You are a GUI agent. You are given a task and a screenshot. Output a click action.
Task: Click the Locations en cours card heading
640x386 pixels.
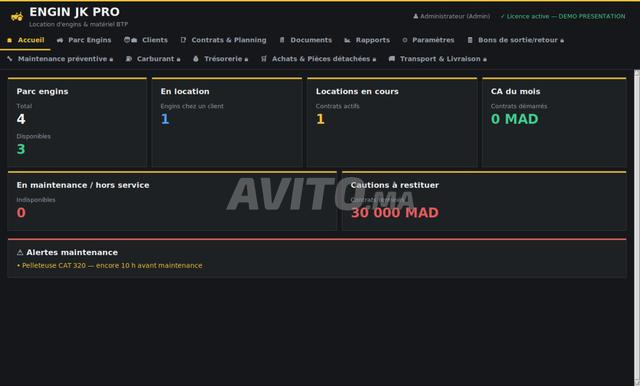point(357,91)
